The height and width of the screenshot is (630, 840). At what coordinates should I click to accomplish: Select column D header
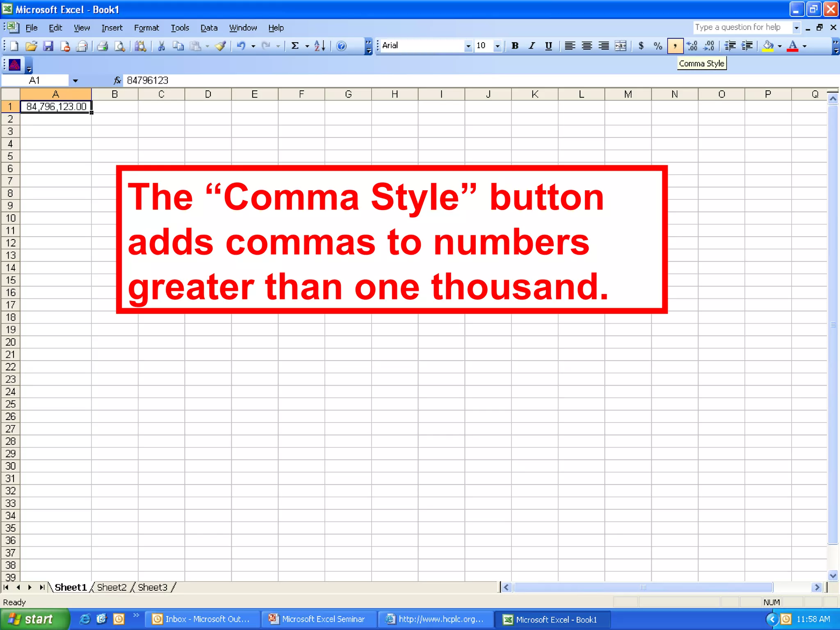tap(208, 94)
